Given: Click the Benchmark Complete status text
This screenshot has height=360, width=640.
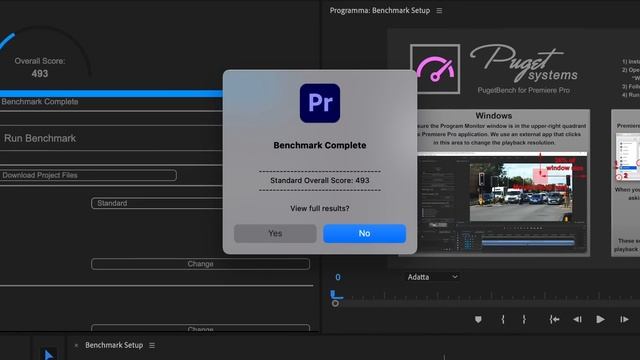Looking at the screenshot, I should pyautogui.click(x=40, y=102).
